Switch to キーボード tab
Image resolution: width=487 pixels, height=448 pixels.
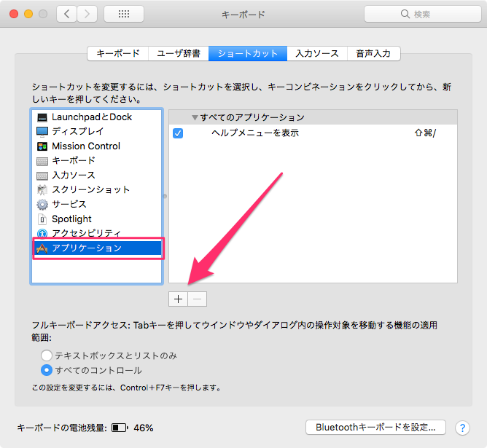click(x=117, y=54)
